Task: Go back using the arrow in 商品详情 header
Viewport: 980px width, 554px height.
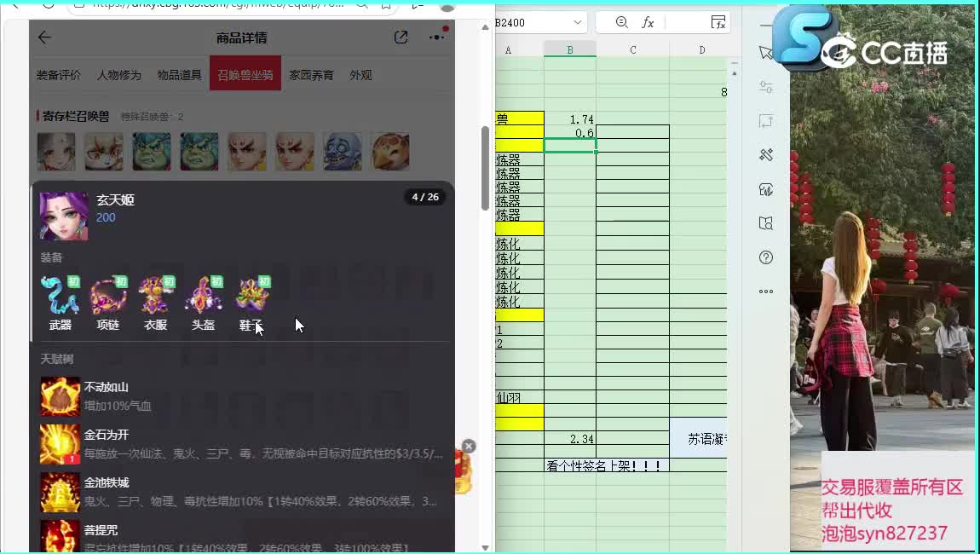Action: [44, 38]
